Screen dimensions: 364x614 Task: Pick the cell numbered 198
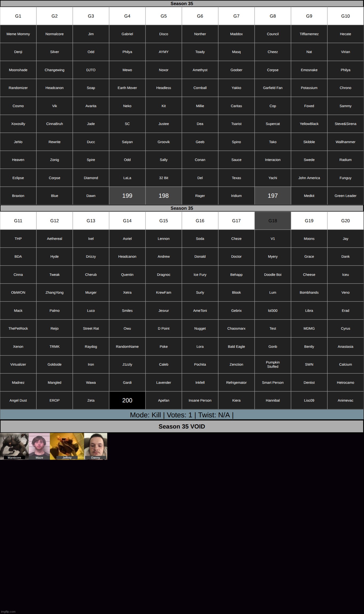click(164, 196)
